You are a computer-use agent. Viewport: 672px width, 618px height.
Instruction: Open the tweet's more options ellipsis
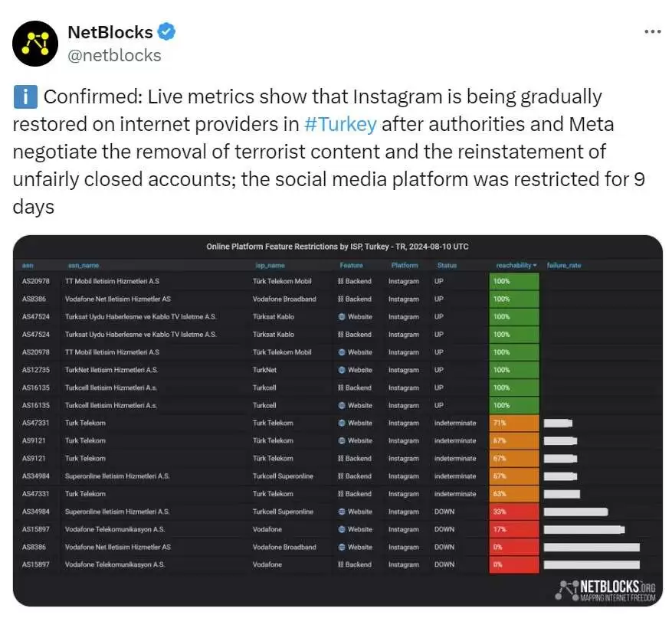click(652, 32)
